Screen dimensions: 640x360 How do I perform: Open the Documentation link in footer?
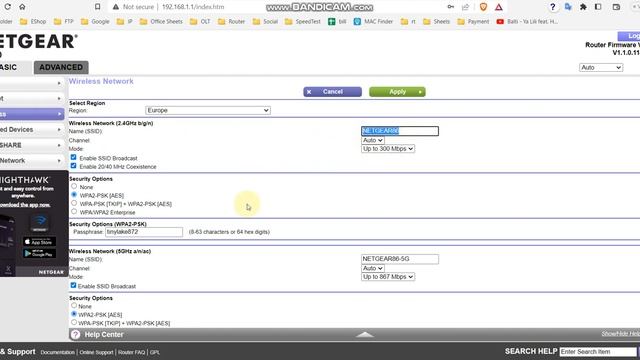pyautogui.click(x=58, y=352)
